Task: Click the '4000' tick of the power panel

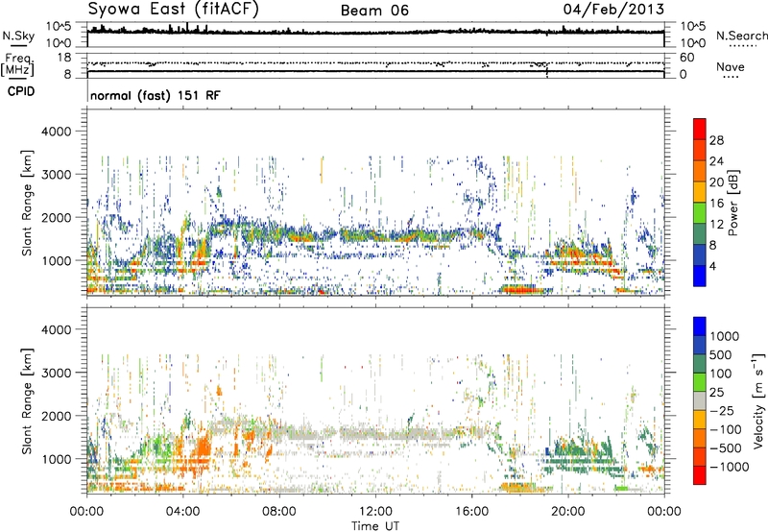Action: point(57,132)
